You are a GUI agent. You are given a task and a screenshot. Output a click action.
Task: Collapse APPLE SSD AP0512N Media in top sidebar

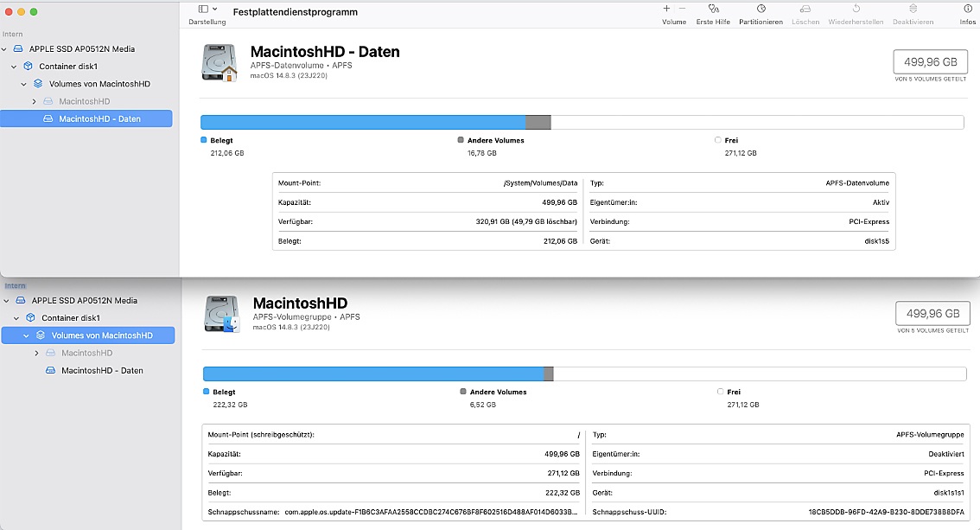(6, 49)
